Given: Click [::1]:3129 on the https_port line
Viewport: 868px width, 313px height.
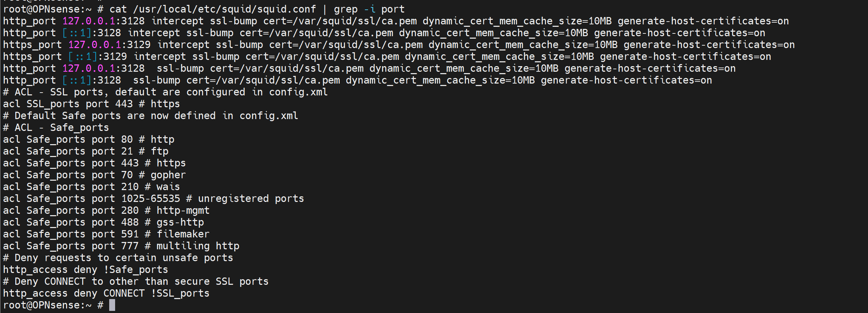Looking at the screenshot, I should pyautogui.click(x=98, y=57).
